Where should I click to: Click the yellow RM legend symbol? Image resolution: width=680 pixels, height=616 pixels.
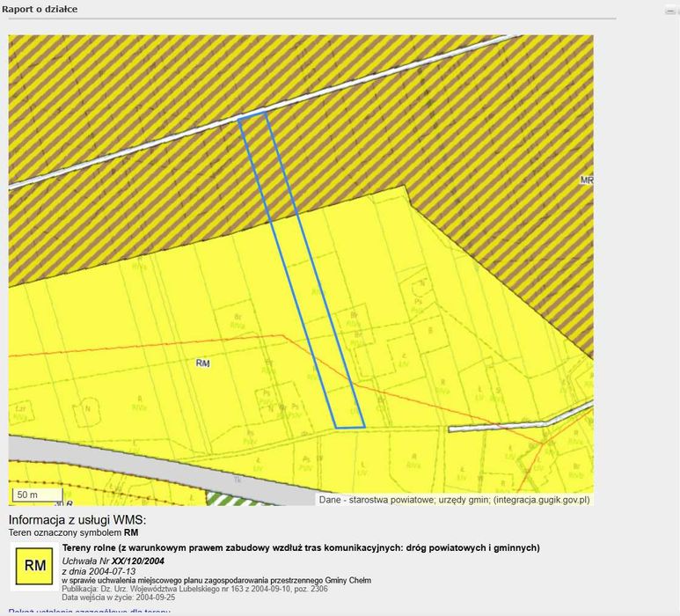click(34, 566)
